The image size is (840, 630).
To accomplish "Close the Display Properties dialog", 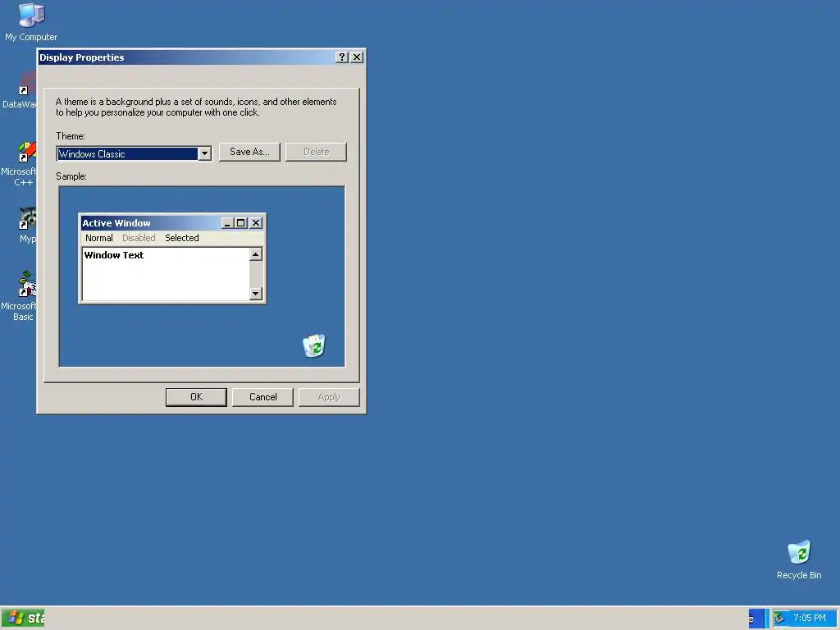I will coord(357,57).
